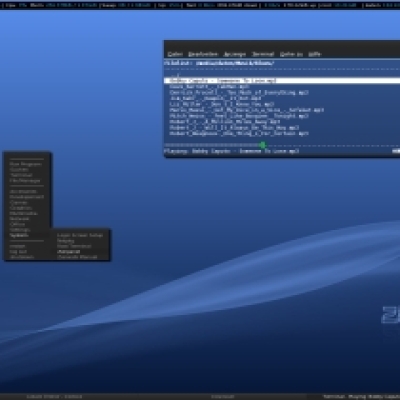Choose Root Terminal in System submenu
Screen dimensions: 400x400
click(x=74, y=246)
